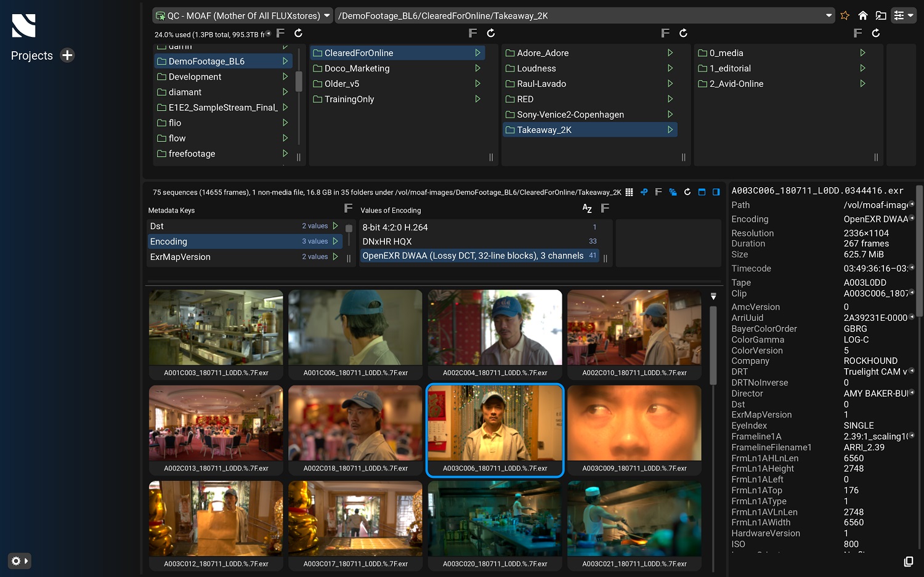
Task: Add a new project with the plus icon
Action: click(x=68, y=55)
